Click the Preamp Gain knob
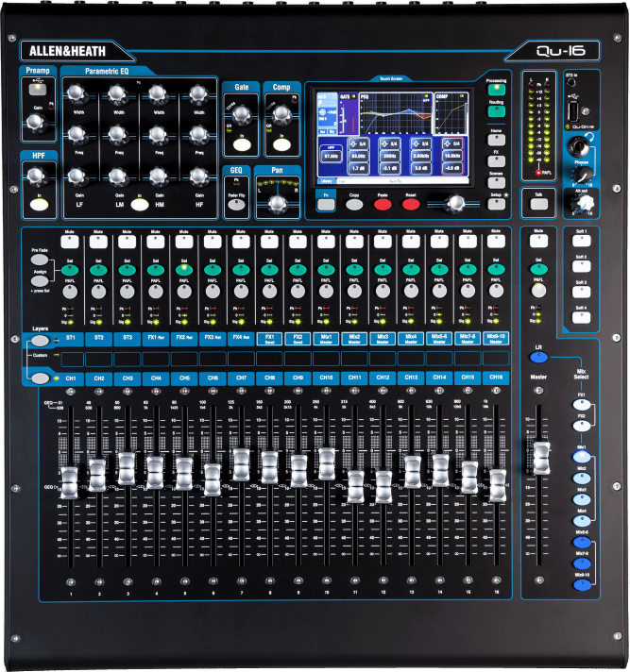 click(35, 122)
